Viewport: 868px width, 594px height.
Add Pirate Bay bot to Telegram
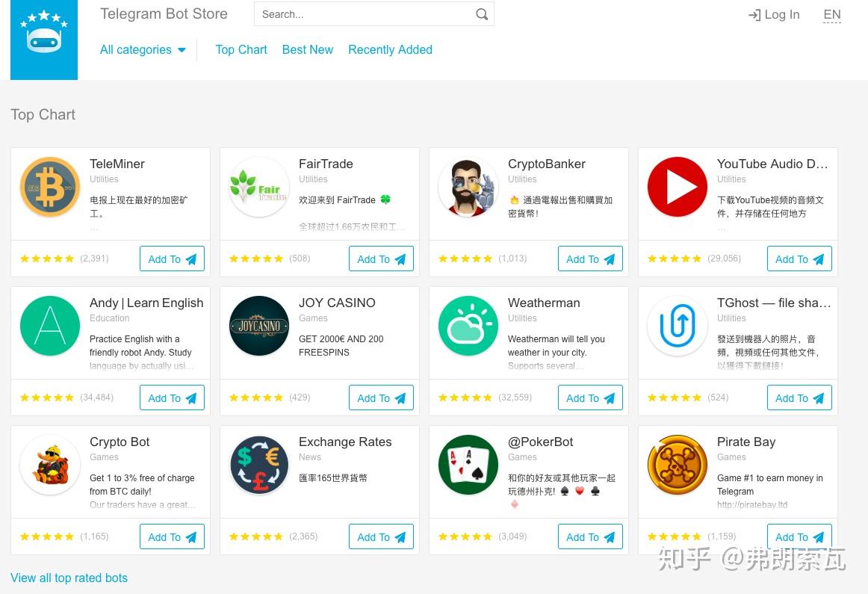[x=800, y=537]
